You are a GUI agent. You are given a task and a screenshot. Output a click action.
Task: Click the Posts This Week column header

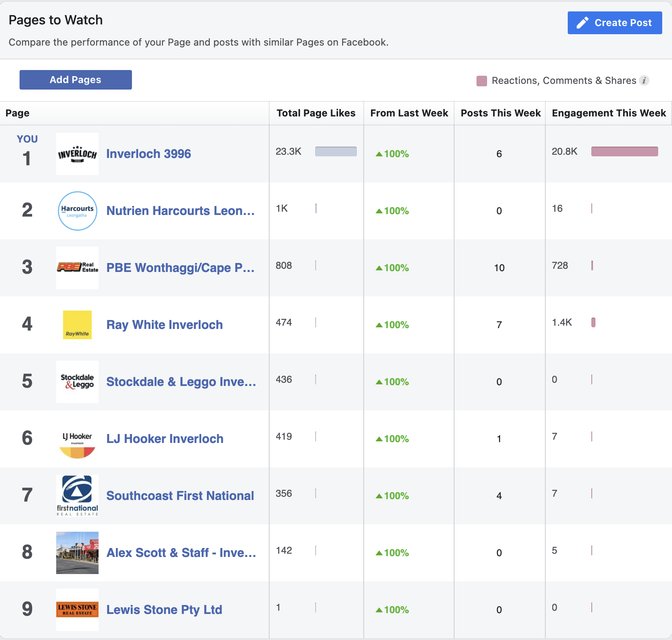(501, 113)
